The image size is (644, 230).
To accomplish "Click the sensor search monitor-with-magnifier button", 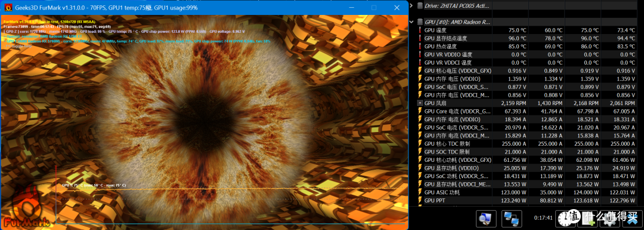I will tap(487, 218).
